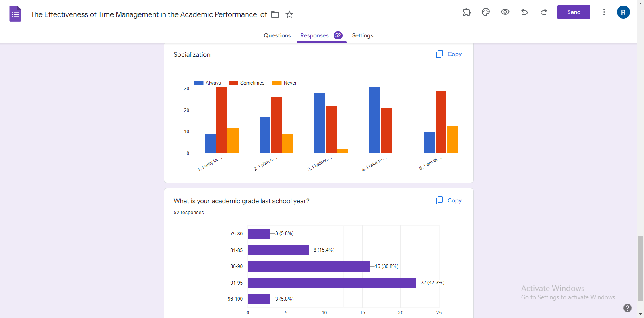Preview the form with eye icon

click(x=505, y=12)
